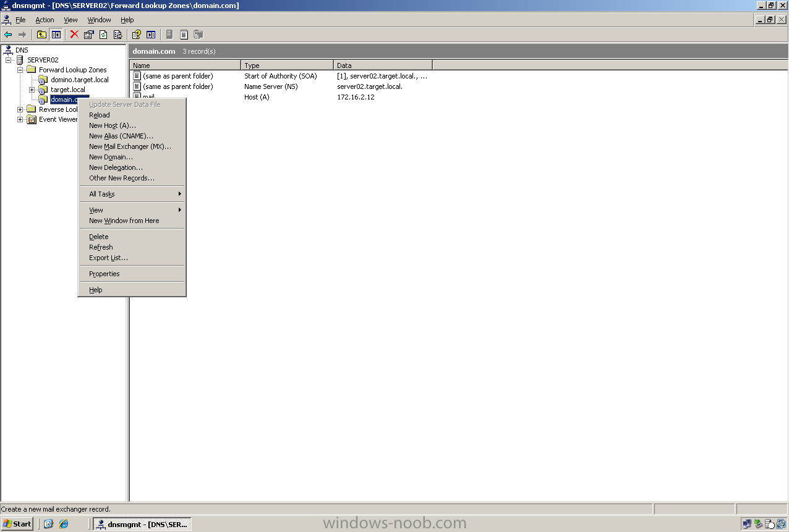
Task: Click the New Record notepad toolbar icon
Action: click(x=184, y=35)
